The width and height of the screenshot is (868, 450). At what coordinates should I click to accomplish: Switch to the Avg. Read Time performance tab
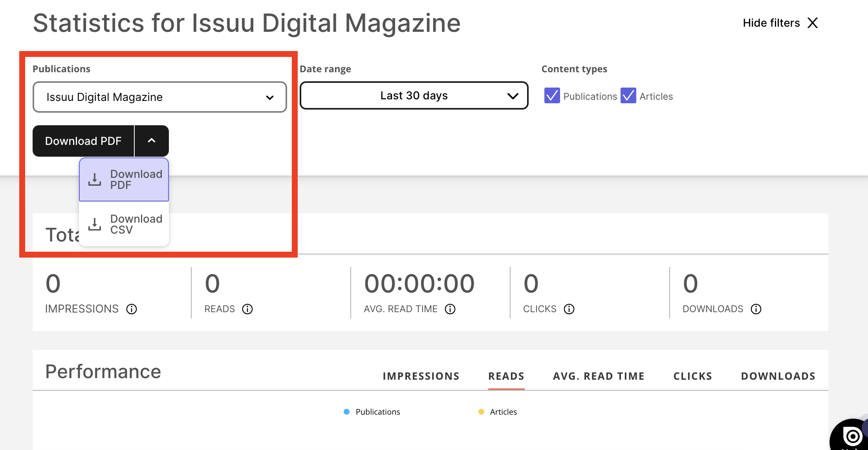tap(599, 376)
